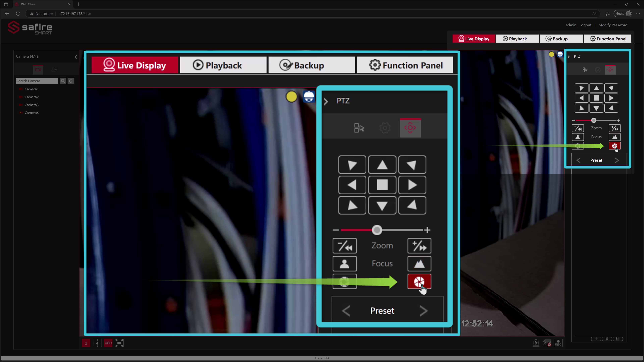Switch to the group layout view icon
This screenshot has width=644, height=362.
click(x=55, y=70)
